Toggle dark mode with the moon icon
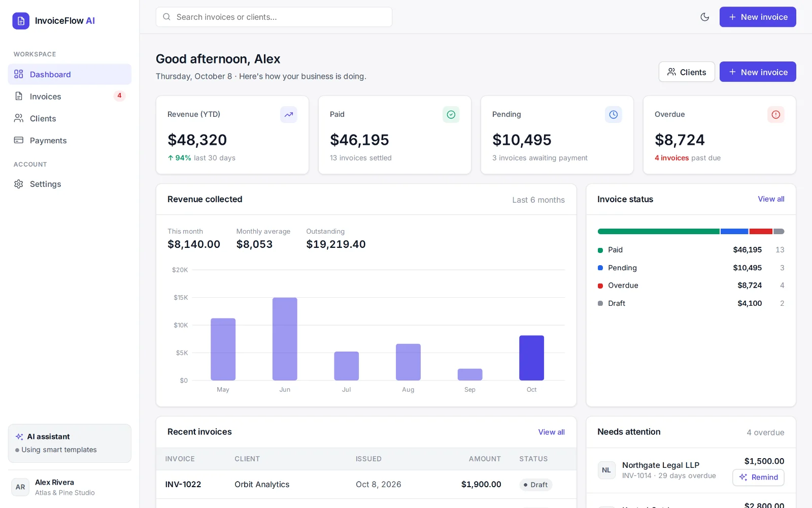This screenshot has width=812, height=508. click(x=705, y=17)
